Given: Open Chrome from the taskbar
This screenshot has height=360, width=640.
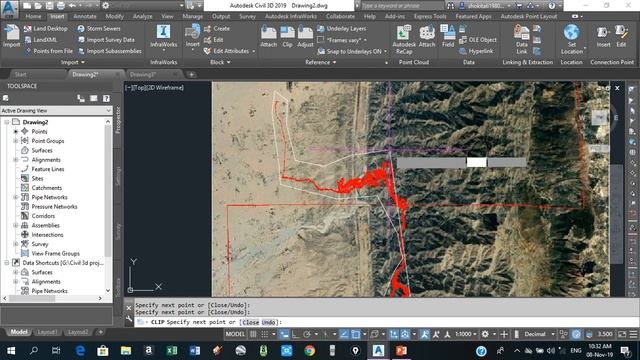Looking at the screenshot, I should (x=309, y=351).
